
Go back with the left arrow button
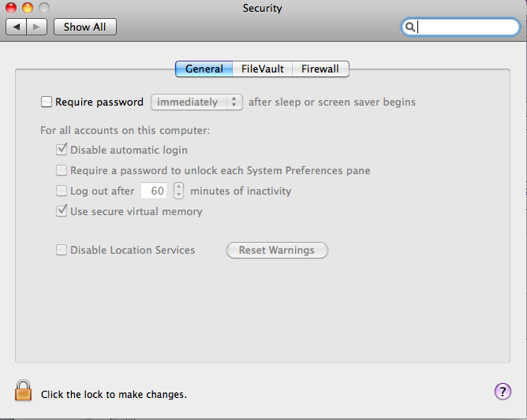click(16, 27)
